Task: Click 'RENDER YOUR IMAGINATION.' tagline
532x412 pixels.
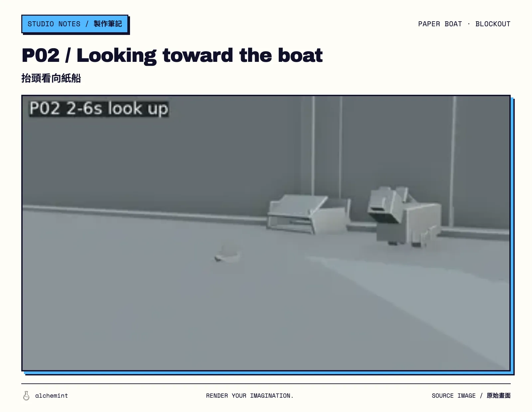Action: point(250,396)
